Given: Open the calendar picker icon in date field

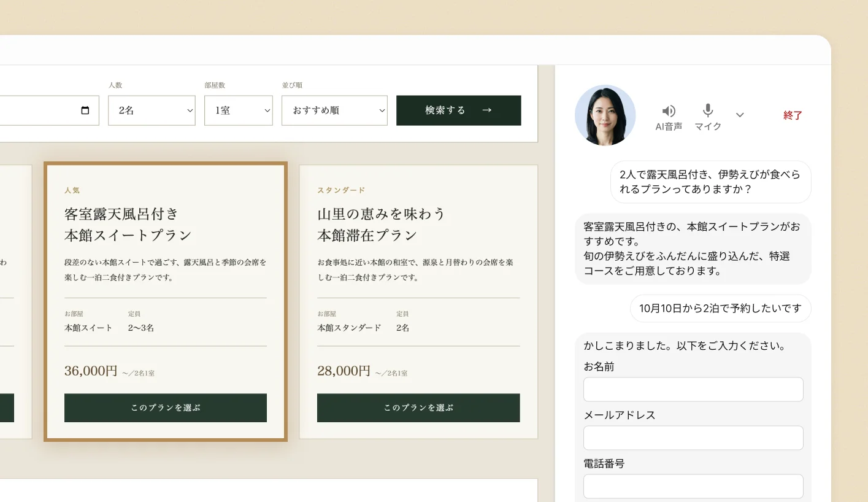Looking at the screenshot, I should (x=85, y=110).
